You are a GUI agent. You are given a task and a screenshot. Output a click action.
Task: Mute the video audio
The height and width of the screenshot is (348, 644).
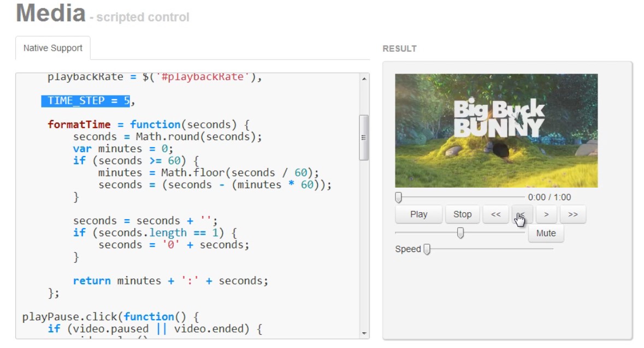(546, 233)
